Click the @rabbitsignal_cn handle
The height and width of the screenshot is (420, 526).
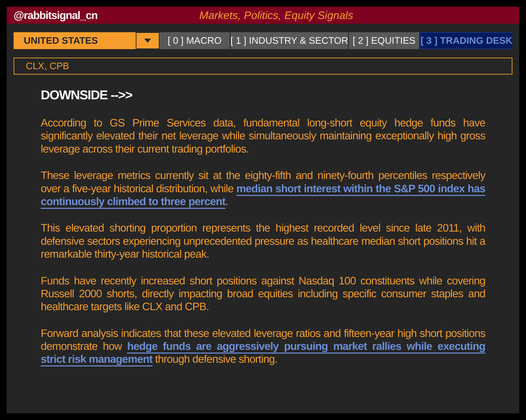56,16
